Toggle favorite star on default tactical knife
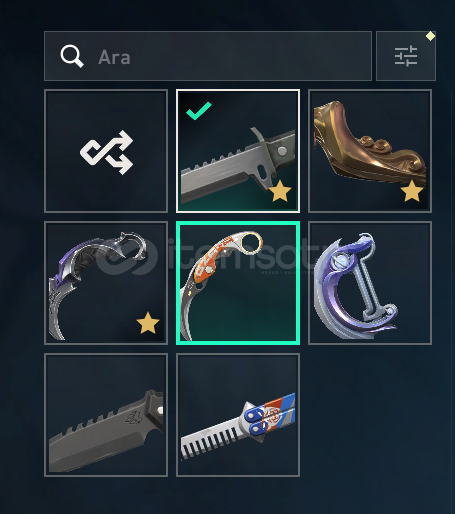Screen dimensions: 455x514 (x=280, y=191)
